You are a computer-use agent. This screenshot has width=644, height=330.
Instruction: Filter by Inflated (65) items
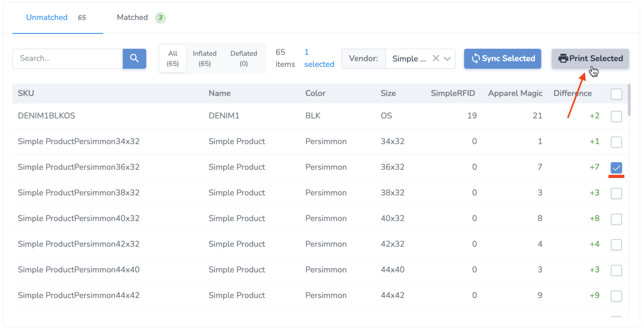204,59
